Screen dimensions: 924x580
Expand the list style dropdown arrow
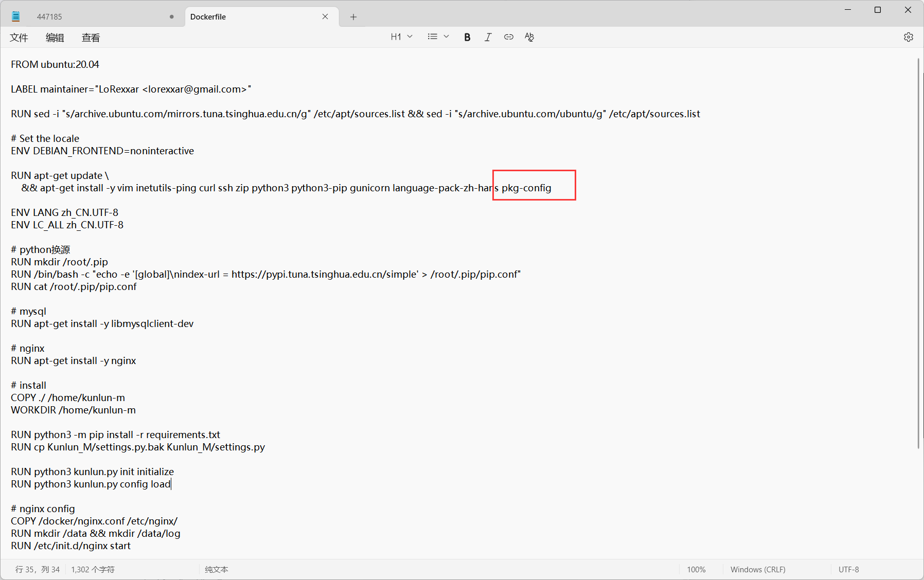[x=446, y=37]
